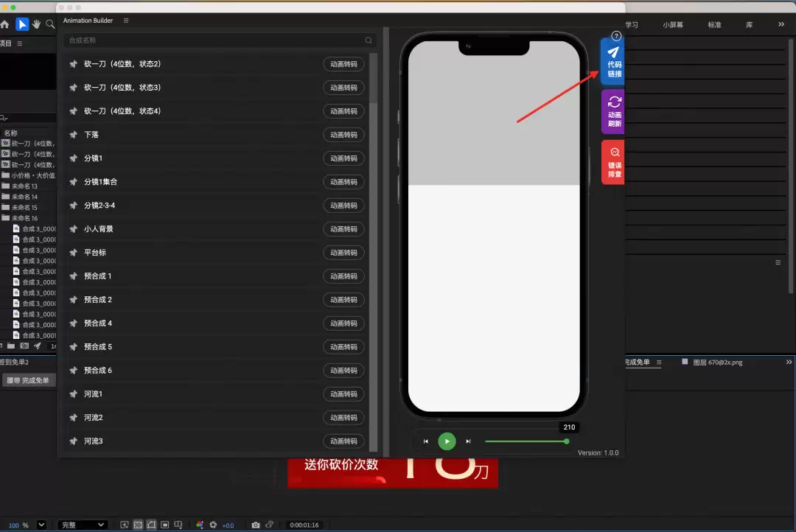Switch to the 小屏幕 workspace tab
This screenshot has width=796, height=532.
[x=673, y=24]
